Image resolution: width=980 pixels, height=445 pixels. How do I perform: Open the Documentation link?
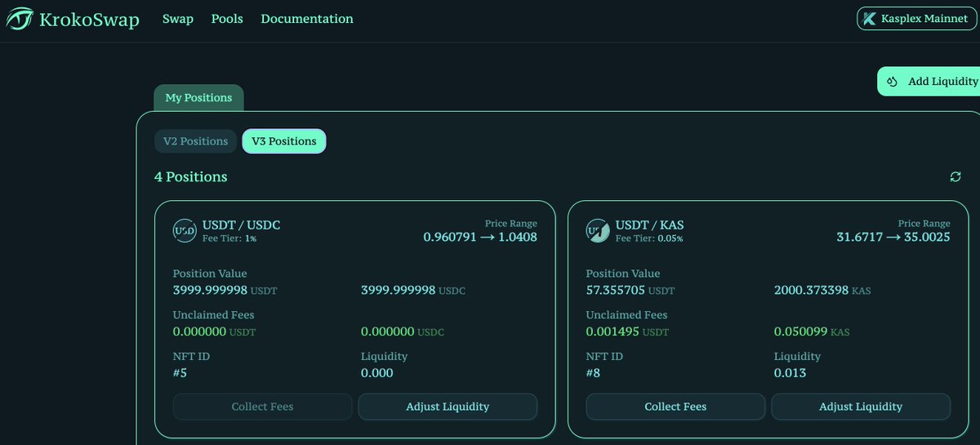pos(307,19)
